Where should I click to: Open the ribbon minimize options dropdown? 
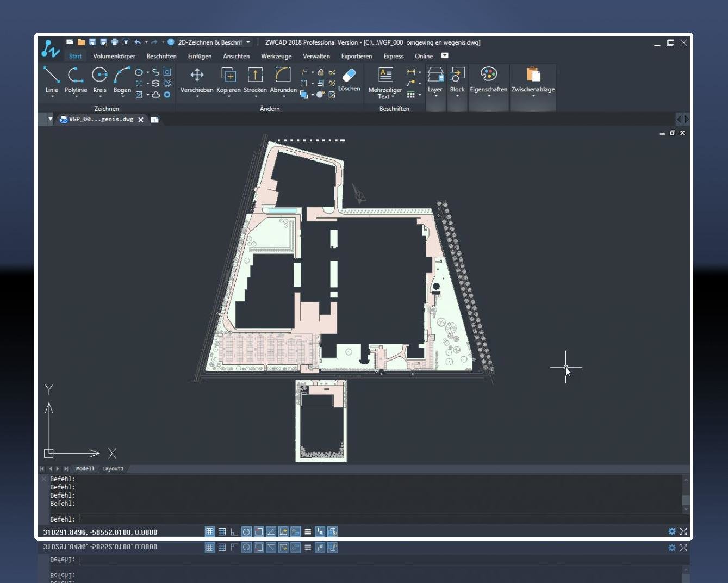445,55
